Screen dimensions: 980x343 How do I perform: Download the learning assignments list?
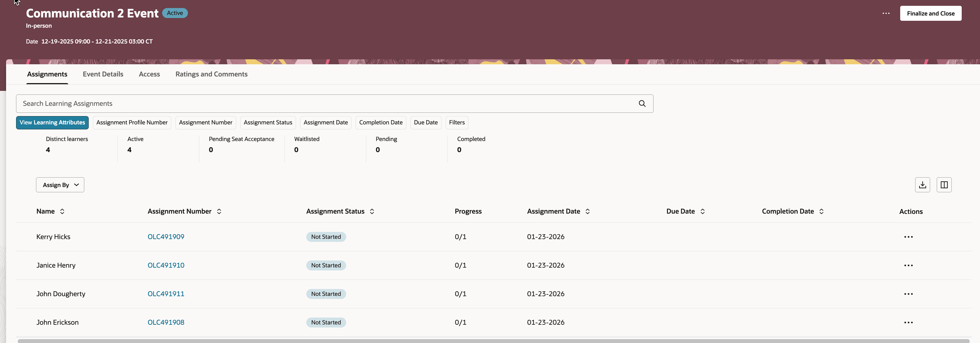pos(922,185)
